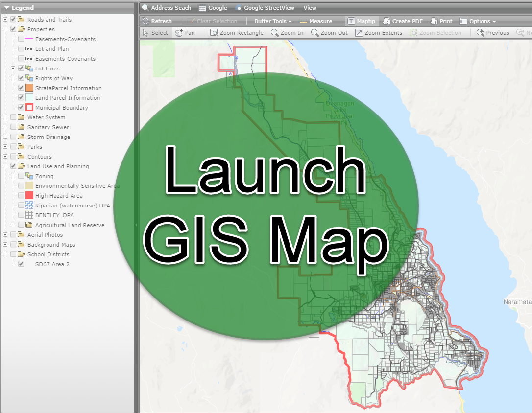Viewport: 532px width, 413px height.
Task: Activate the Pan hand tool
Action: click(x=179, y=33)
